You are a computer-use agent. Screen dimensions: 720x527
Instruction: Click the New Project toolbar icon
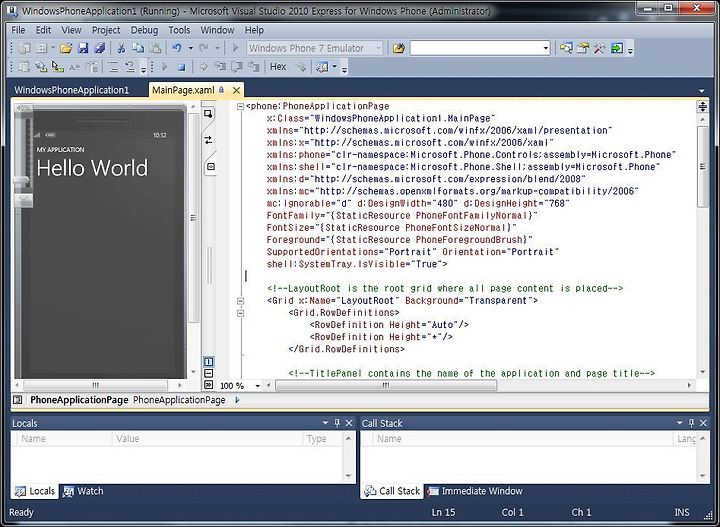25,48
